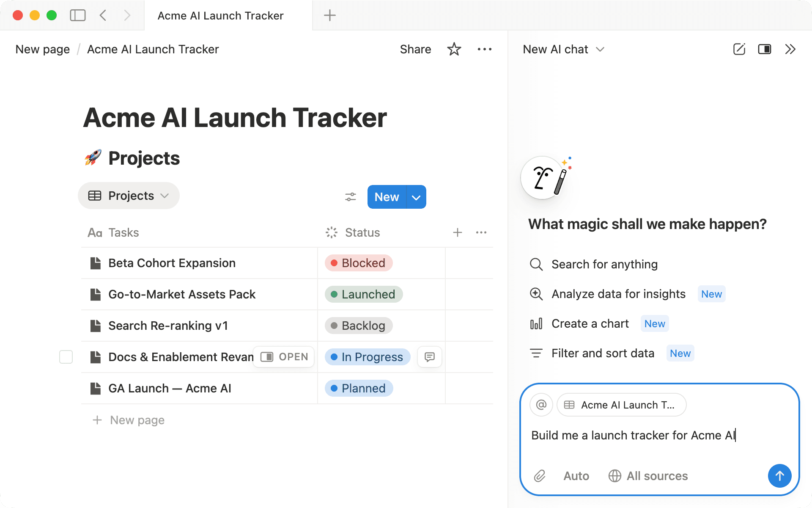Select Create a chart suggestion

[590, 323]
